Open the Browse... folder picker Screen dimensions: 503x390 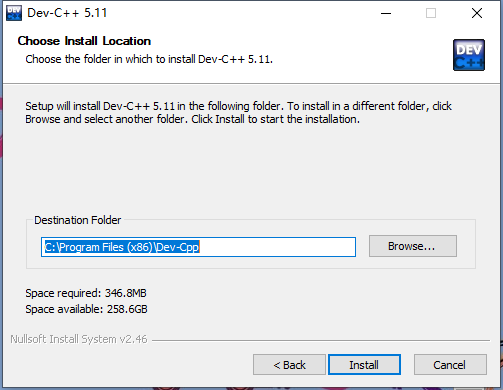point(413,246)
